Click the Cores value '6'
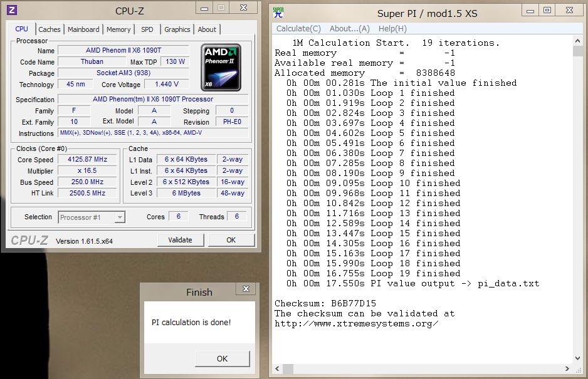Screen dimensions: 588x379 [179, 216]
